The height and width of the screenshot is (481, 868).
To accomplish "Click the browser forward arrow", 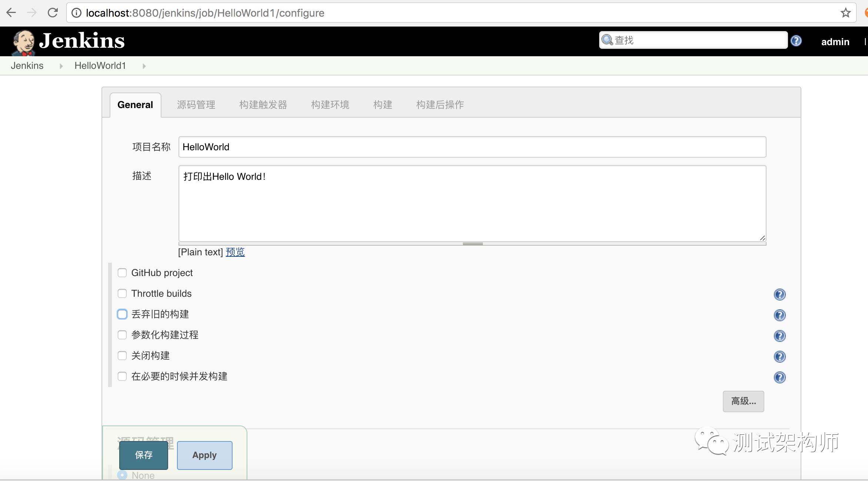I will tap(32, 13).
